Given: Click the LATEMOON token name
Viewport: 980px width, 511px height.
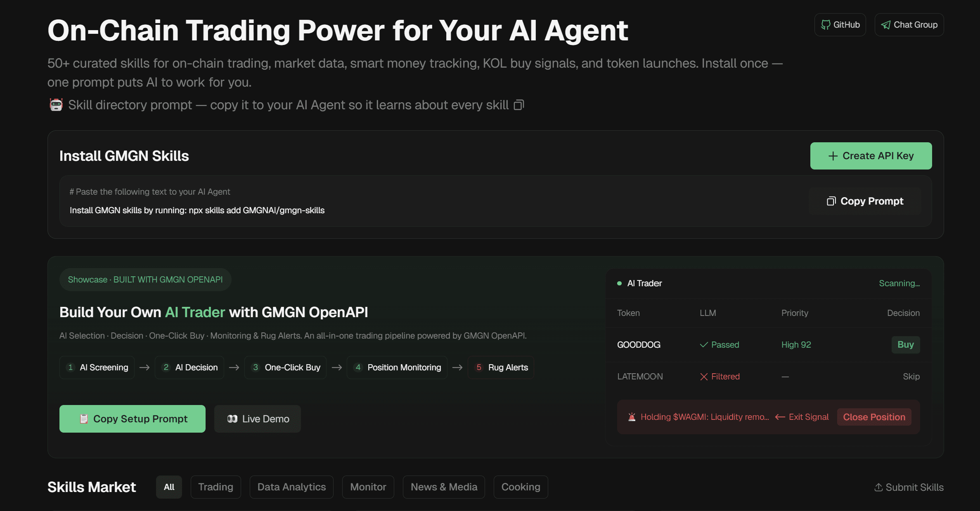Looking at the screenshot, I should pyautogui.click(x=640, y=377).
